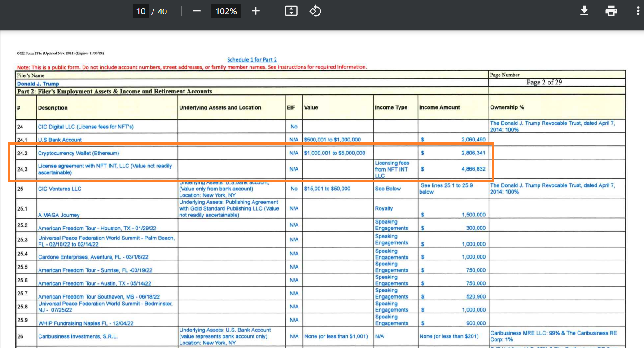Click the filer name Donald J. Trump
The image size is (644, 348).
pyautogui.click(x=38, y=84)
